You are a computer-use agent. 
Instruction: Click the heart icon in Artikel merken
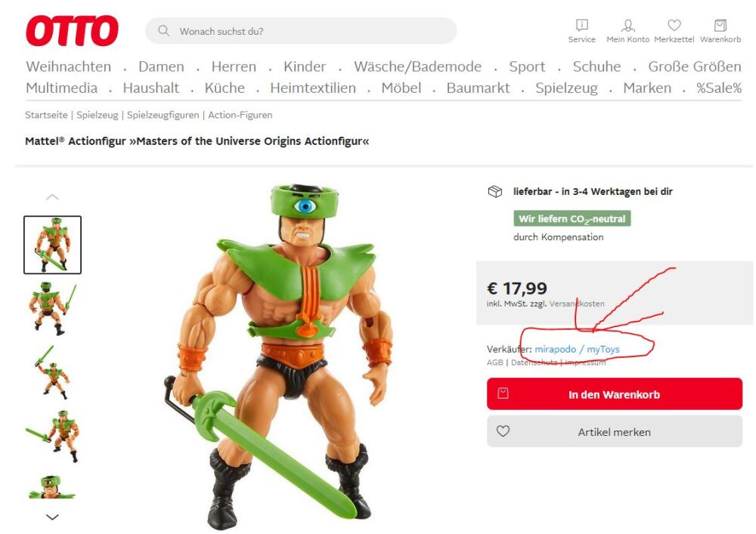tap(503, 431)
